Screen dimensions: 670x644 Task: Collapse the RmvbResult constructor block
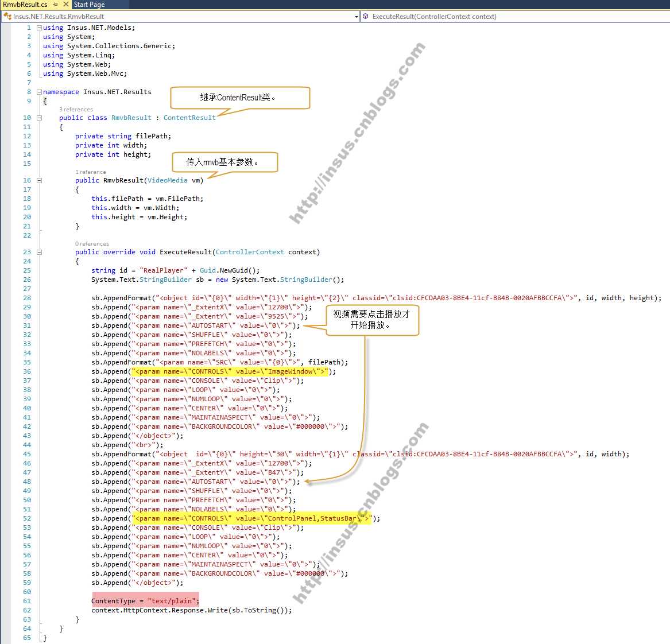tap(39, 181)
